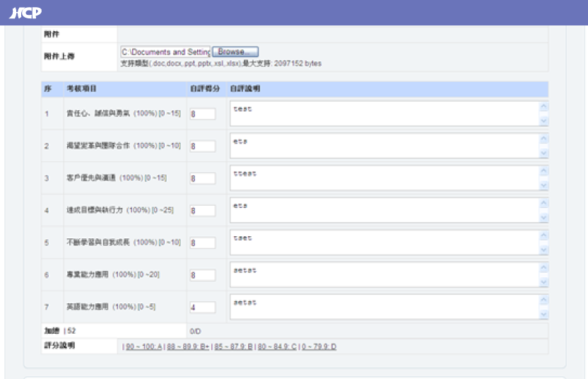Click the row 3 comment textarea containing 'tteat'
The height and width of the screenshot is (379, 588).
[x=384, y=178]
